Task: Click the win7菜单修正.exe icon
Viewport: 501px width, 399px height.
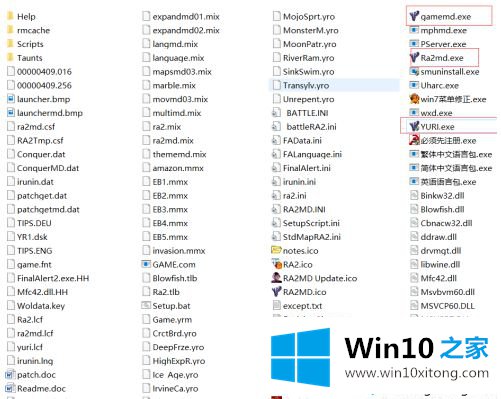Action: 414,99
